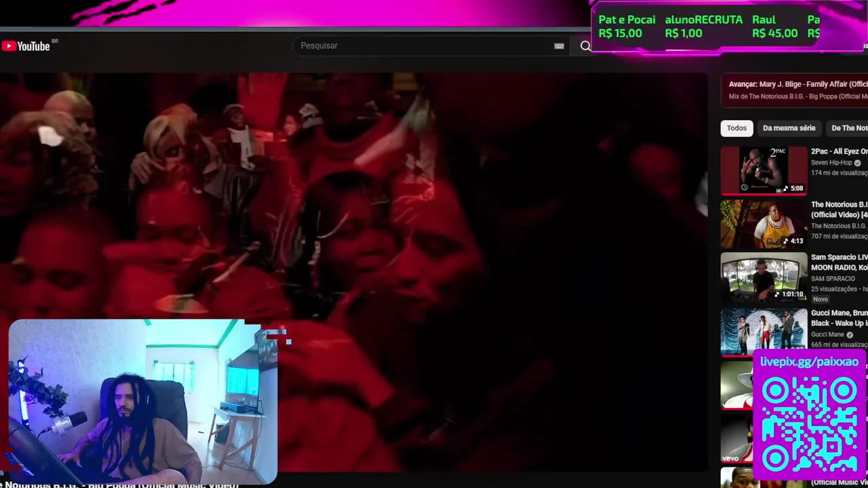Select the Da mesma série chip
This screenshot has height=488, width=868.
(x=789, y=128)
